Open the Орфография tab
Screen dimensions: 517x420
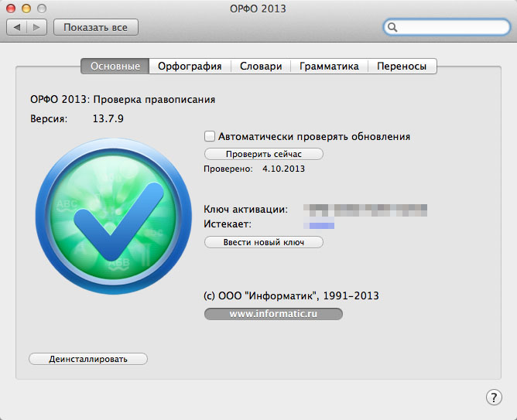click(x=190, y=67)
